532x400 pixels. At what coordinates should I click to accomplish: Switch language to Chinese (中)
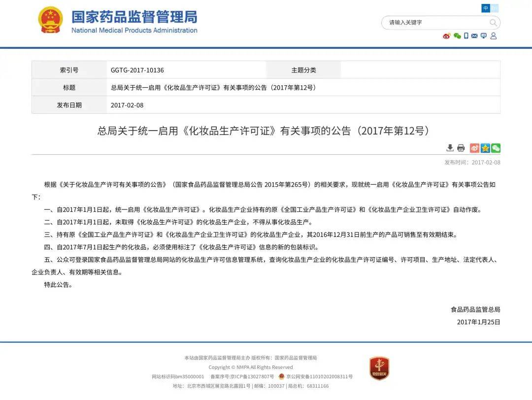click(x=486, y=8)
